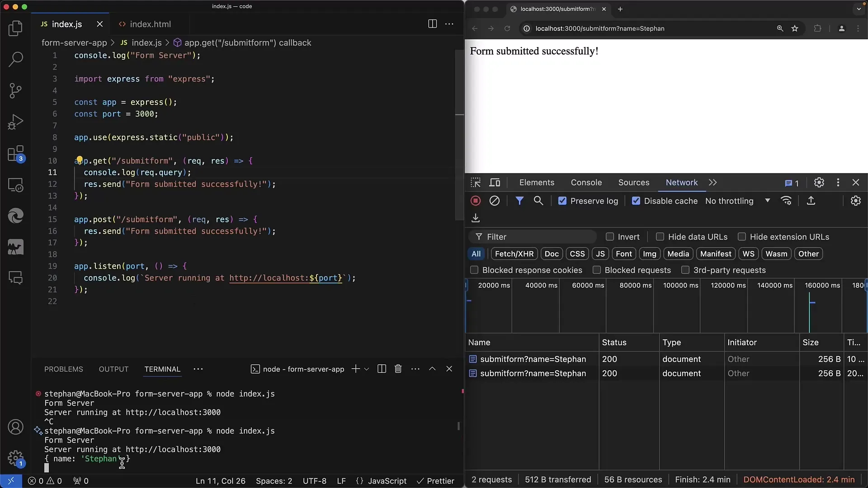Click the Network panel icon in DevTools

click(x=681, y=183)
